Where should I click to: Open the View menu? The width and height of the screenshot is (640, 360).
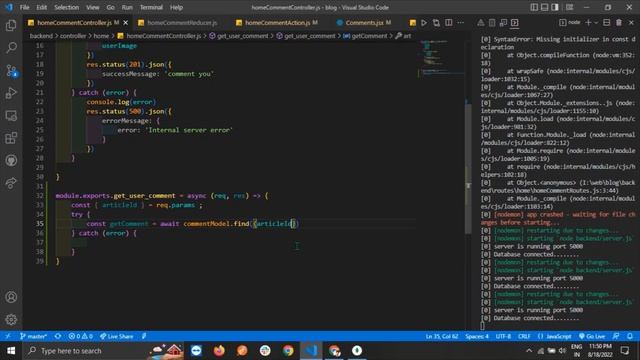point(93,7)
